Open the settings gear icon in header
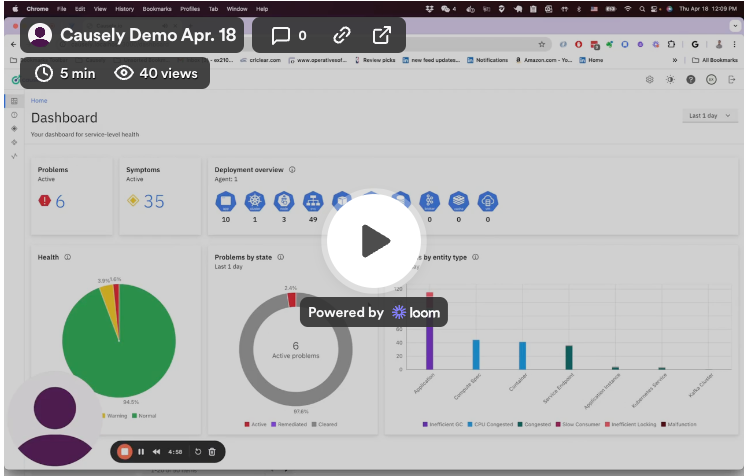Viewport: 746px width, 476px height. click(649, 80)
